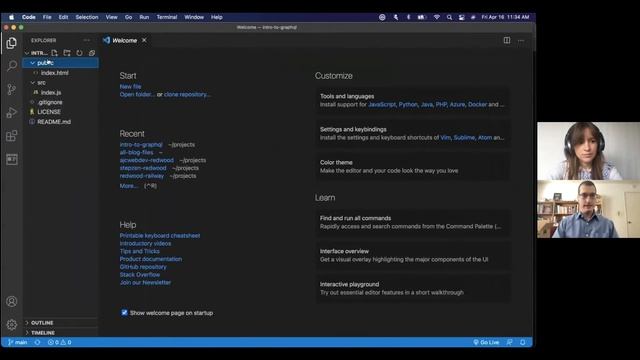Collapse all folders in Explorer
640x360 pixels.
[x=92, y=53]
